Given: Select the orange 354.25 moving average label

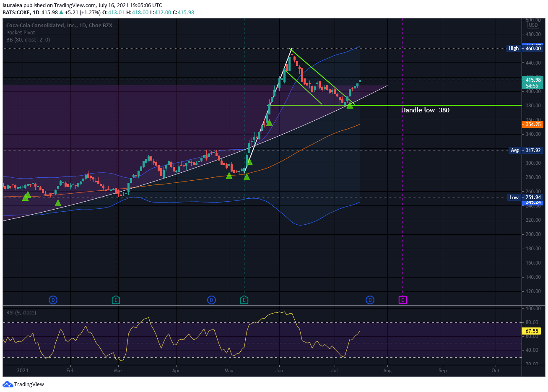Looking at the screenshot, I should point(532,125).
